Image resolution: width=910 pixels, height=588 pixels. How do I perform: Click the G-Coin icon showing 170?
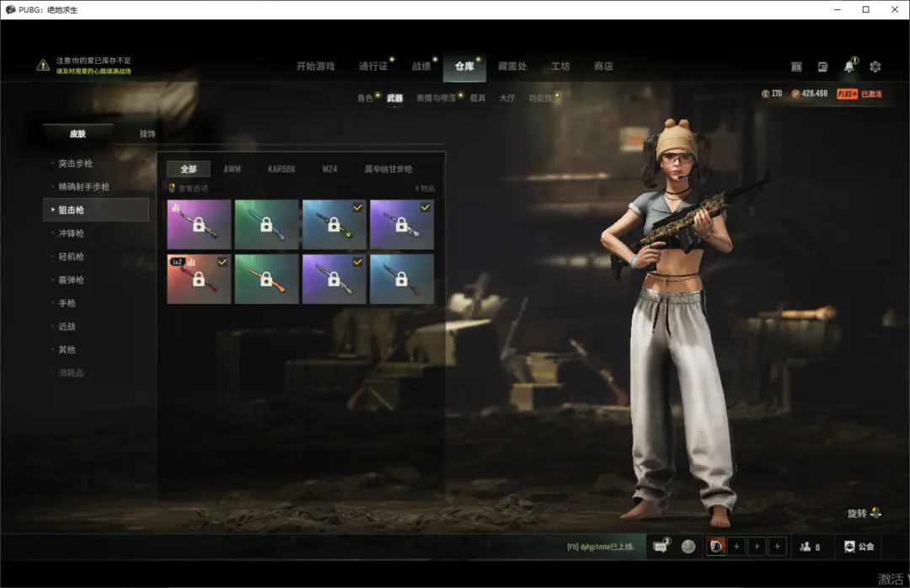pyautogui.click(x=765, y=94)
